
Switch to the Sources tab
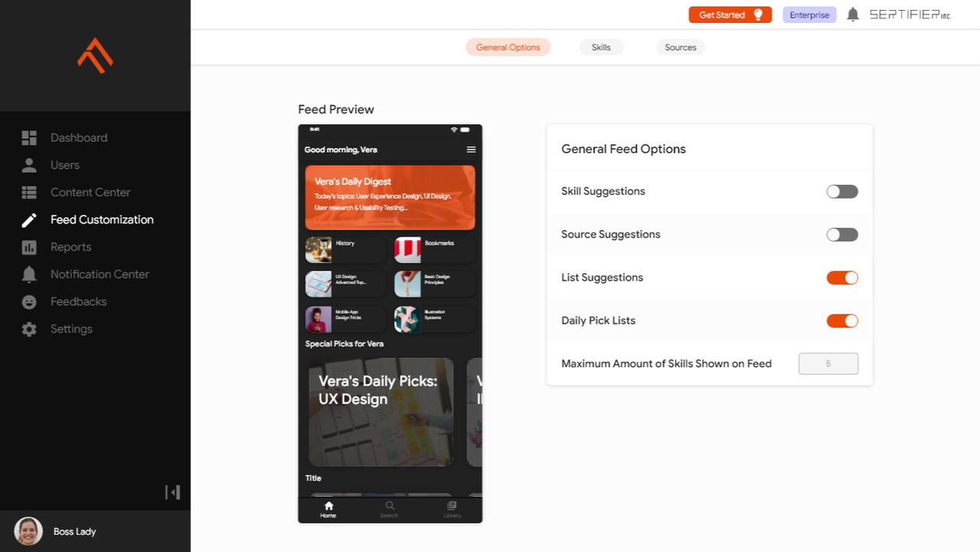(x=680, y=48)
